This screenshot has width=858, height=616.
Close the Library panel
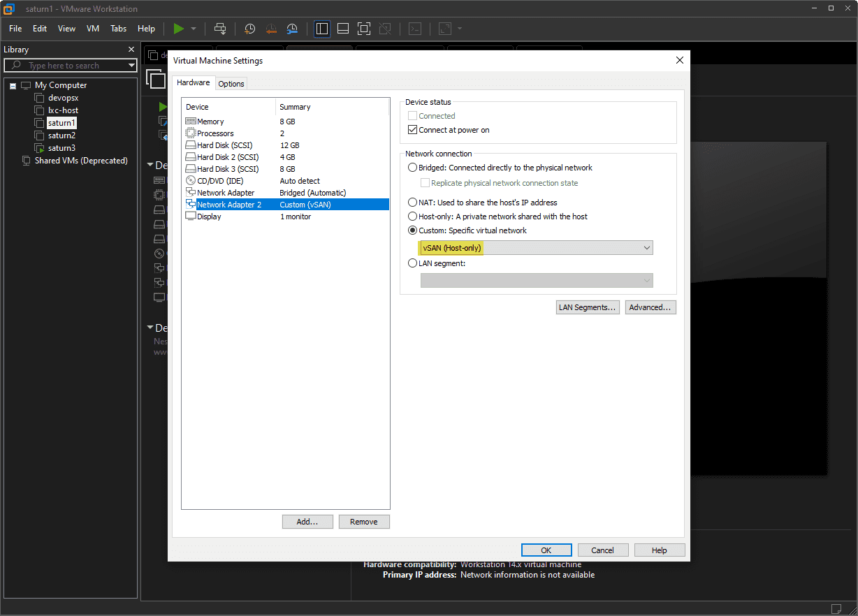[131, 50]
